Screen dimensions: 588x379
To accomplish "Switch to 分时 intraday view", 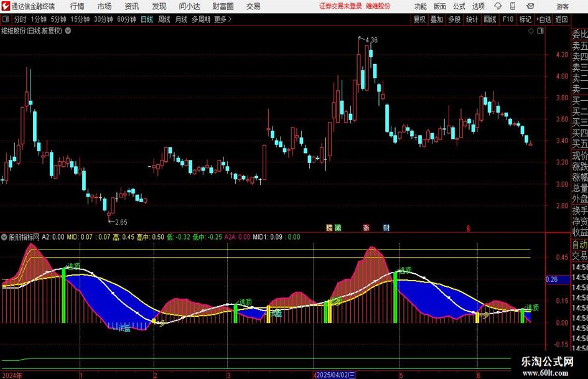I will [21, 19].
